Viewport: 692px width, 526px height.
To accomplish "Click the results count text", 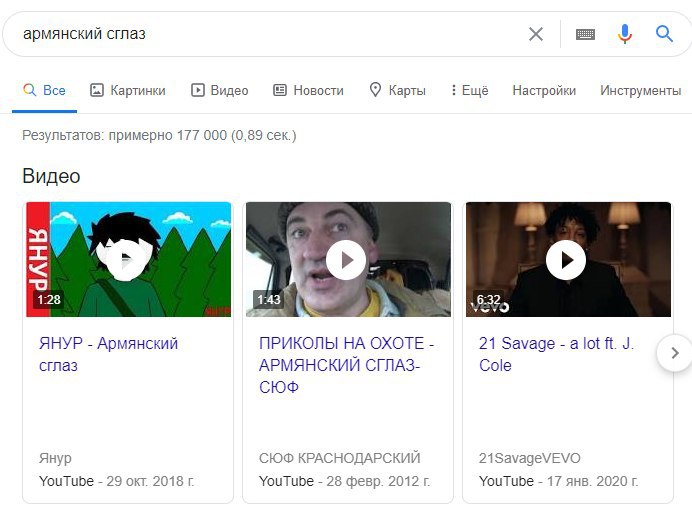I will (x=159, y=135).
